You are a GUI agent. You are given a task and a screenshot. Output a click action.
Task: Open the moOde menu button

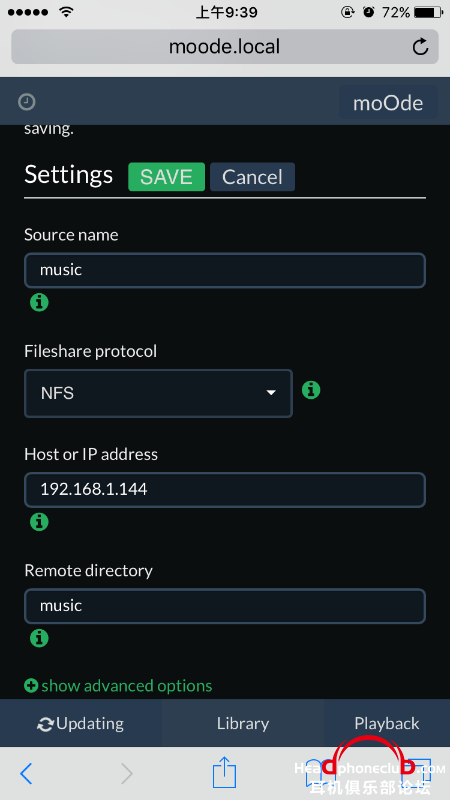point(388,103)
